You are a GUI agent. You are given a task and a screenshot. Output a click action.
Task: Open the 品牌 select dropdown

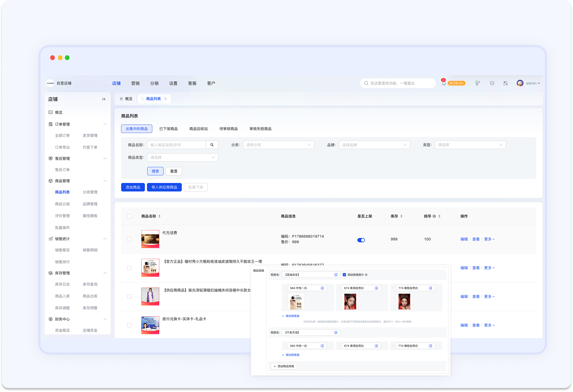pyautogui.click(x=374, y=145)
